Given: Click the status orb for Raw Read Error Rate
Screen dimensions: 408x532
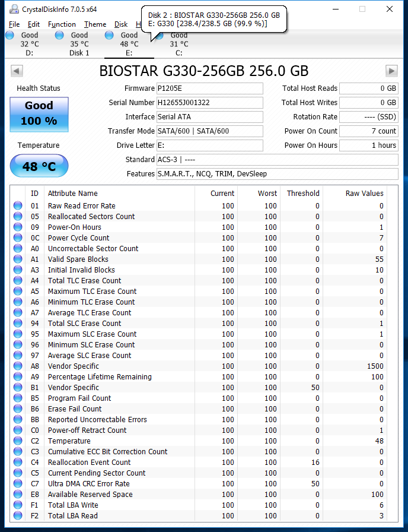Looking at the screenshot, I should point(18,206).
